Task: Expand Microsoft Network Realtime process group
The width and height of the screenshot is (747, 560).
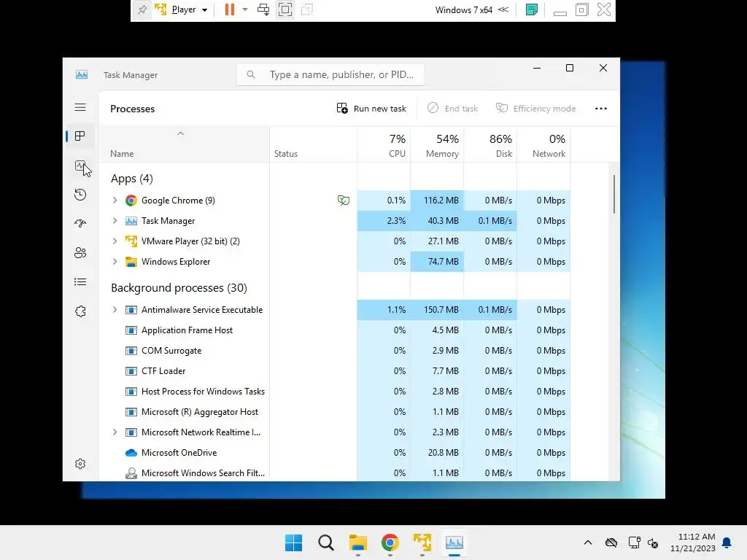Action: click(115, 432)
